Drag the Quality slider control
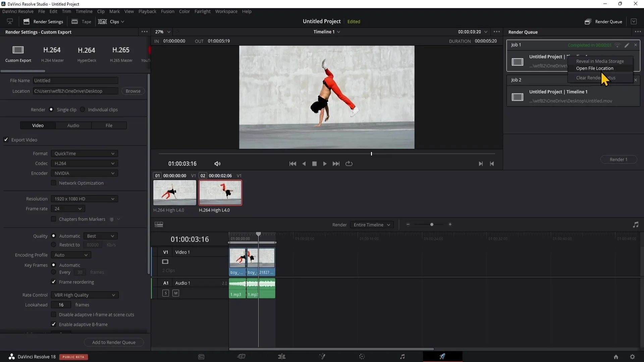Viewport: 644px width, 362px height. [100, 236]
